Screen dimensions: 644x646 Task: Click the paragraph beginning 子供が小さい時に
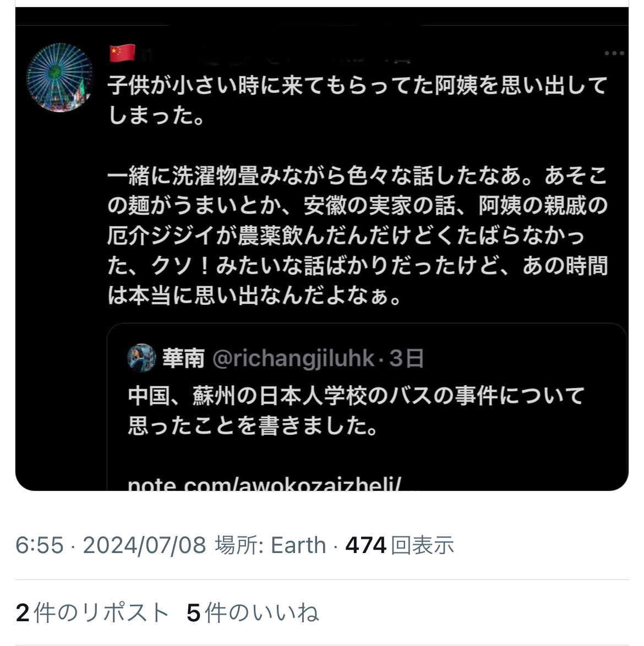tap(358, 100)
